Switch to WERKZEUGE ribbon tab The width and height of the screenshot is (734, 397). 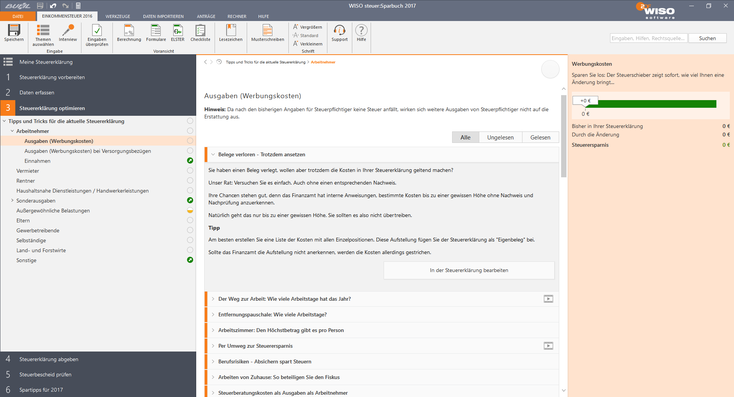tap(117, 16)
